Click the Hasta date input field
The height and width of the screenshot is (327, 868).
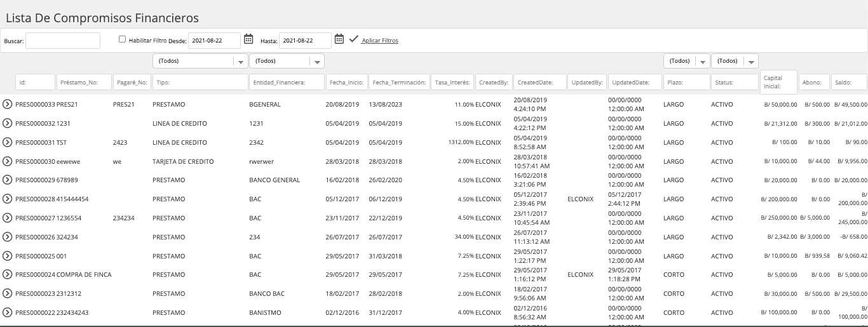pyautogui.click(x=305, y=41)
